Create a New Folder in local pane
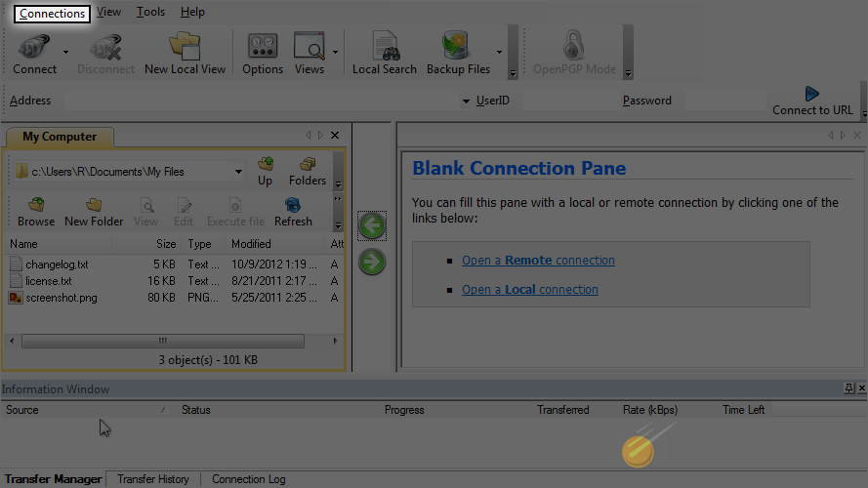868x488 pixels. [94, 206]
